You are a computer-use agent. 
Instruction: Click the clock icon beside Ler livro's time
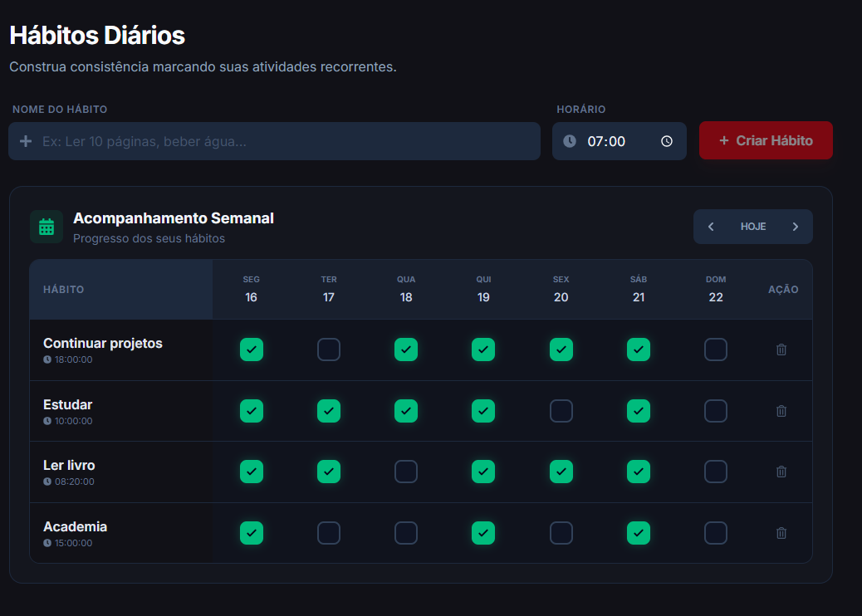pos(48,482)
